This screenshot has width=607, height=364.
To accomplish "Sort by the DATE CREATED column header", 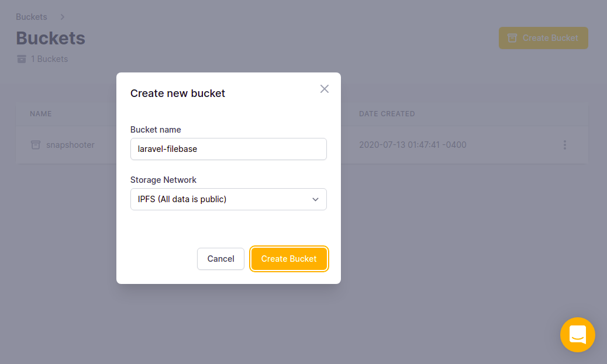I will click(387, 114).
